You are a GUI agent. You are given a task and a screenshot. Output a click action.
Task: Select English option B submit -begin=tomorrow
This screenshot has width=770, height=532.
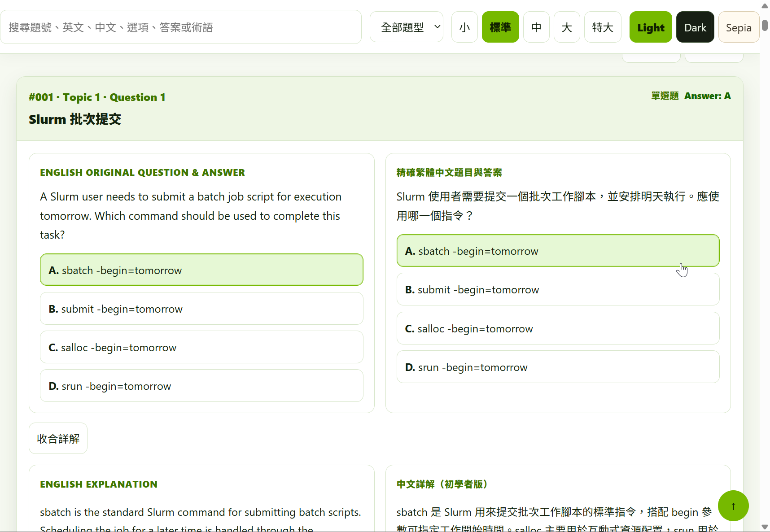coord(201,309)
